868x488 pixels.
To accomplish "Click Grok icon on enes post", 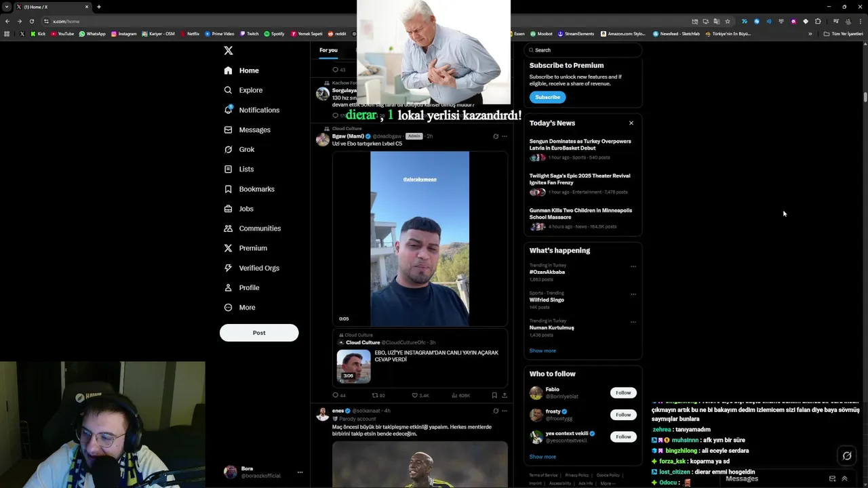I will click(x=496, y=411).
